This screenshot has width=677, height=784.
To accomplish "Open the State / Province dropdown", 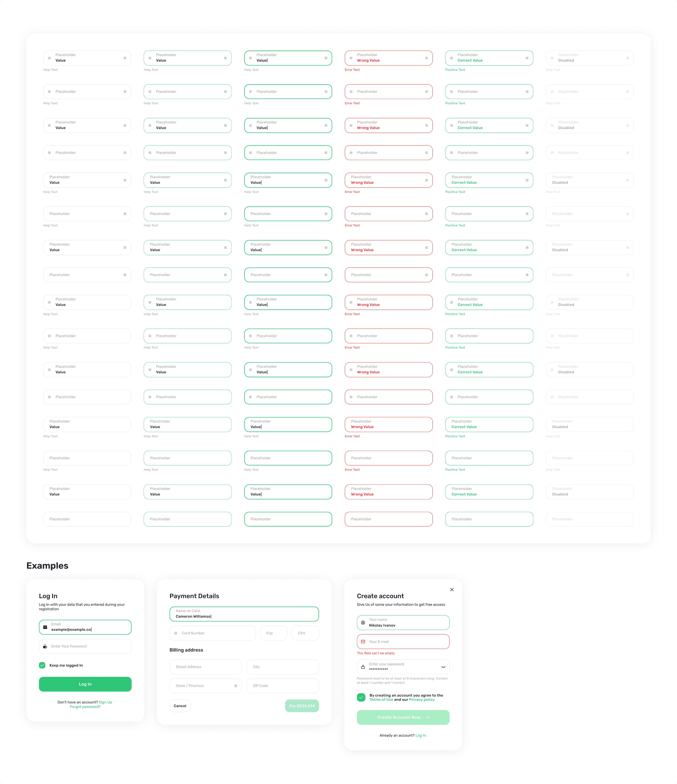I will [235, 686].
